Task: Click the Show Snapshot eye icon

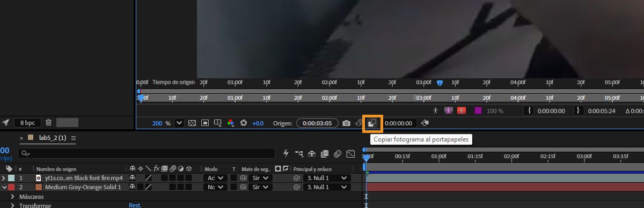Action: tap(359, 123)
